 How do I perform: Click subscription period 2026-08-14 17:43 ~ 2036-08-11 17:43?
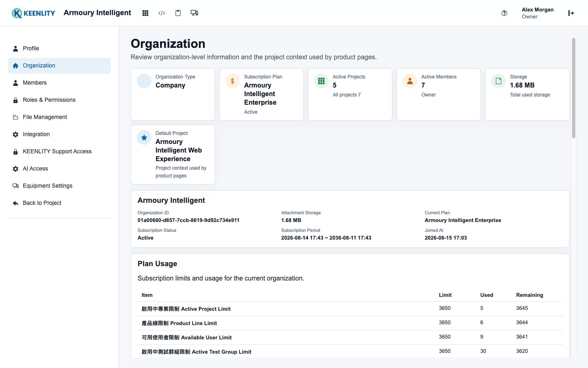click(326, 238)
